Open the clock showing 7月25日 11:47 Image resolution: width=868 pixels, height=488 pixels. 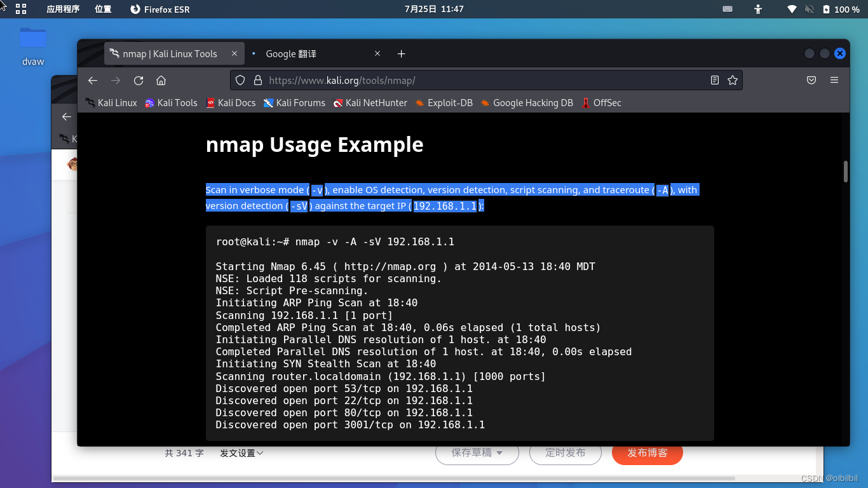click(434, 9)
